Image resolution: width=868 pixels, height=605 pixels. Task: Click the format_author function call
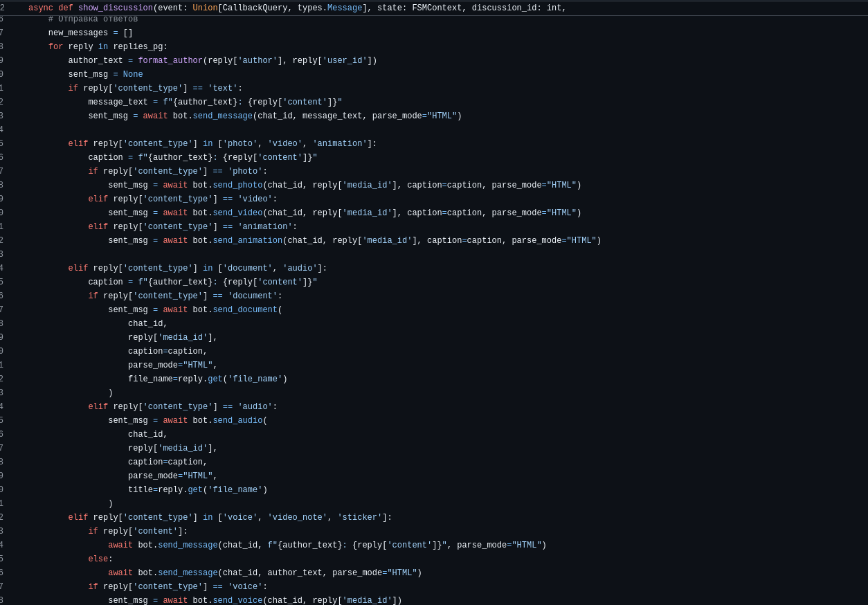coord(170,61)
